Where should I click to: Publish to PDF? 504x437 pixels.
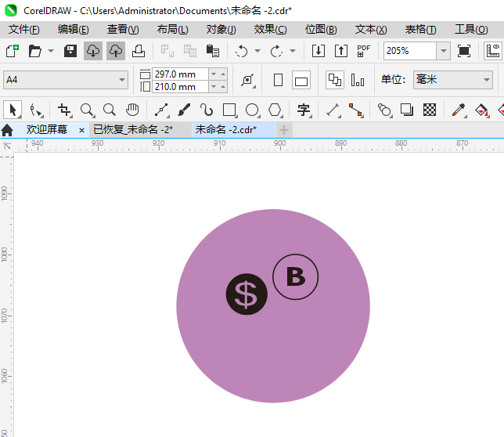click(364, 51)
